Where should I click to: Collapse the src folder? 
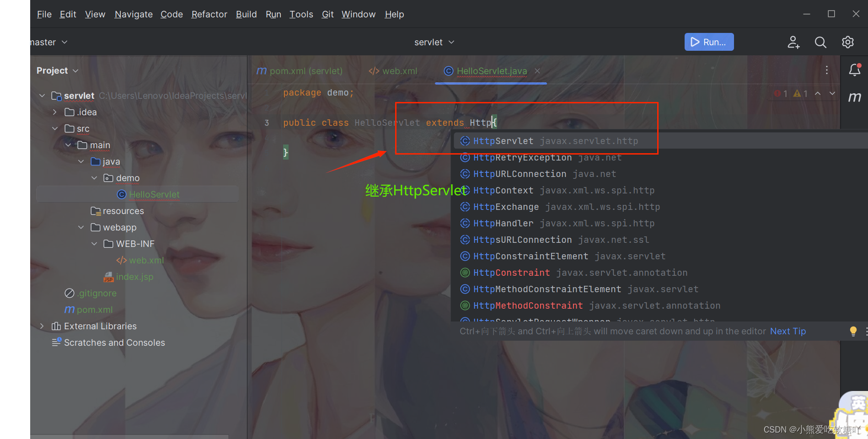coord(55,128)
